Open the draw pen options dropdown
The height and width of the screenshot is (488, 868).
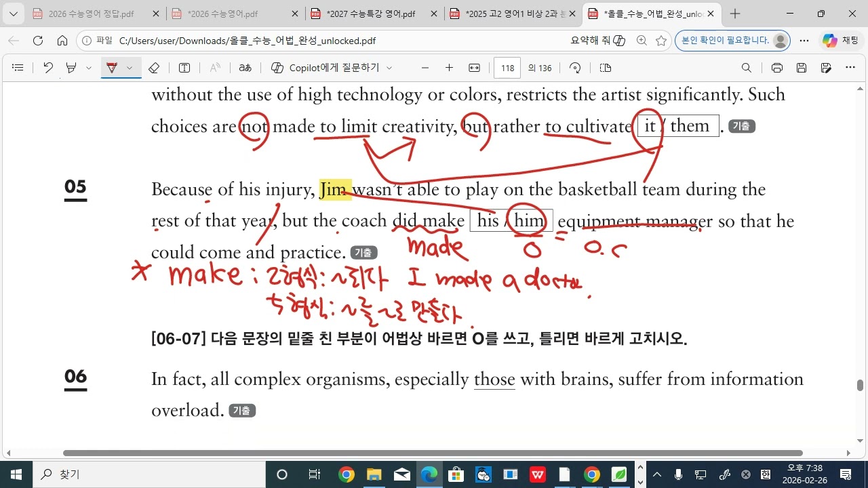(130, 68)
